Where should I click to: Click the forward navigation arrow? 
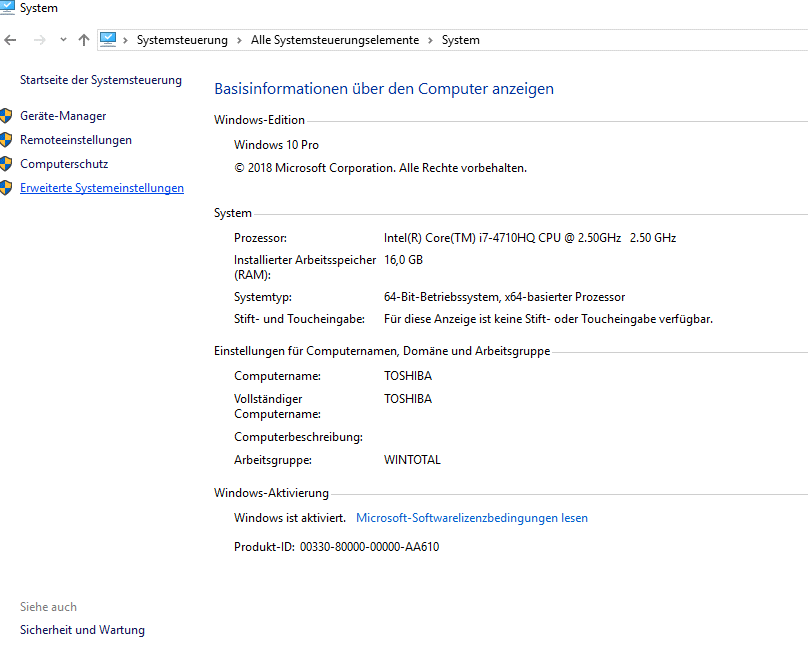[40, 40]
